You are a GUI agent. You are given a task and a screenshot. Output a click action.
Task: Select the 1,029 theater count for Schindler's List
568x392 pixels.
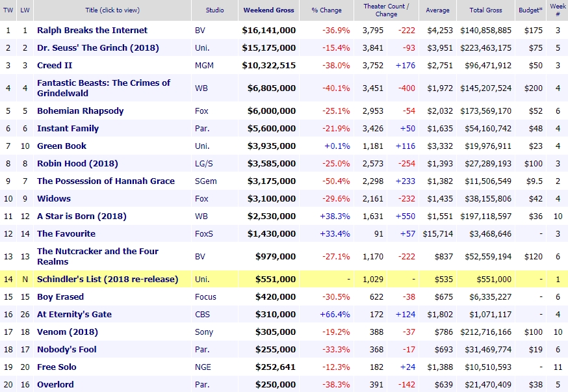[373, 280]
